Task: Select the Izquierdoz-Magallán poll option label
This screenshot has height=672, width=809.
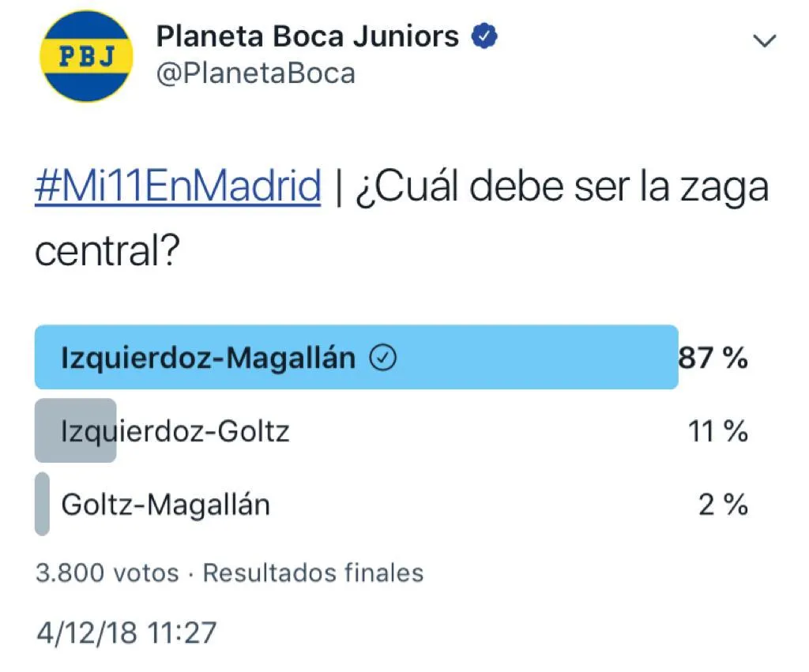Action: (208, 359)
